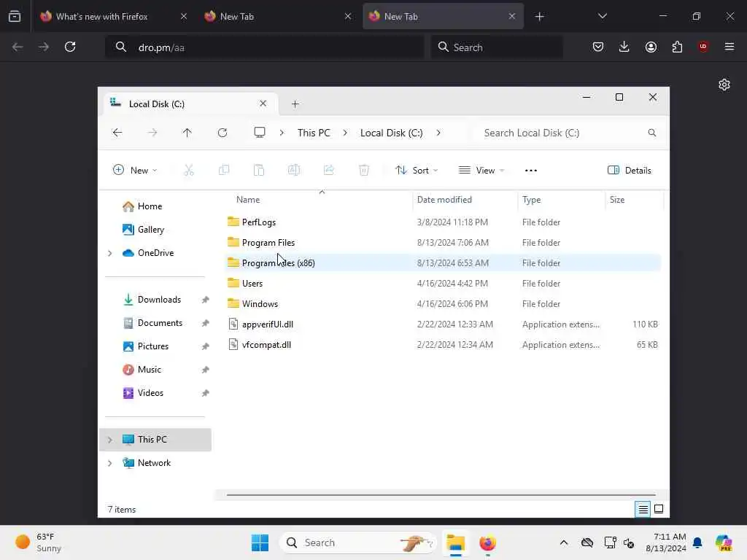Open the New dropdown in Explorer toolbar
Viewport: 747px width, 560px height.
[x=135, y=170]
